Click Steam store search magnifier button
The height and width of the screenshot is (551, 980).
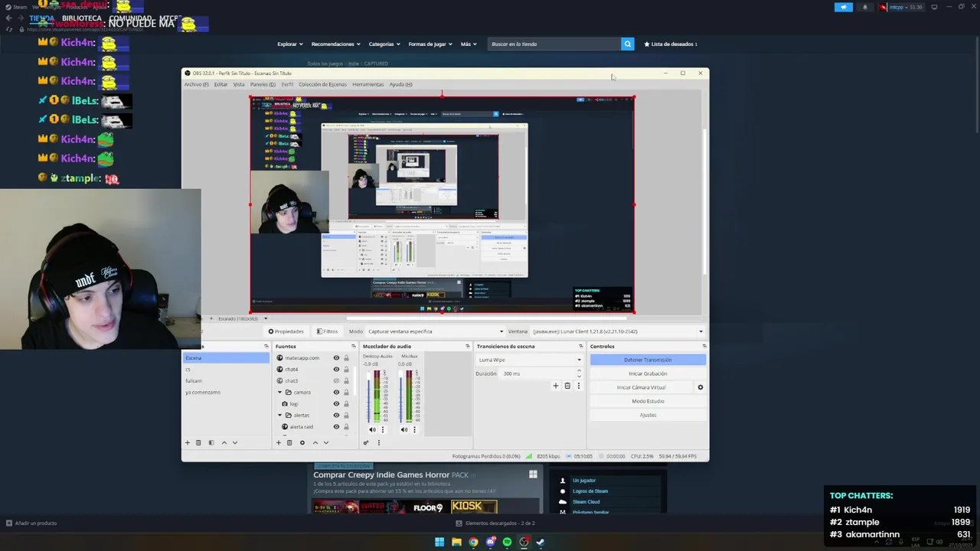point(628,44)
